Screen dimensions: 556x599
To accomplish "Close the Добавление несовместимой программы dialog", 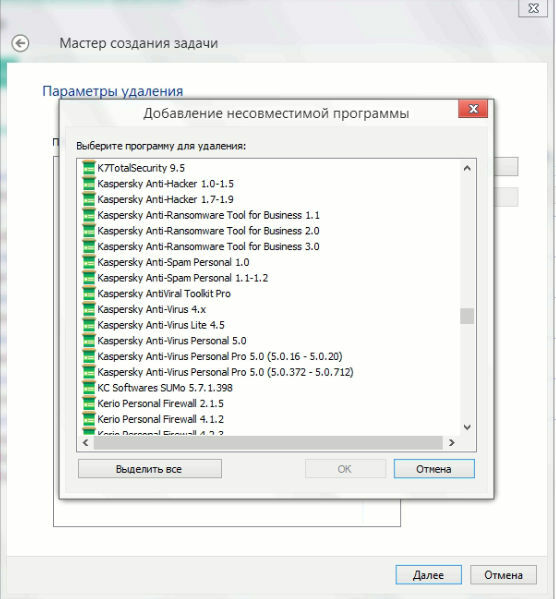I will (x=473, y=109).
